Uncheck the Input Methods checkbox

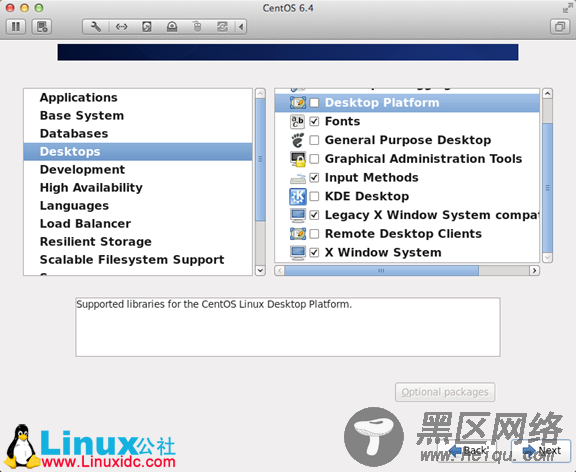(x=314, y=178)
